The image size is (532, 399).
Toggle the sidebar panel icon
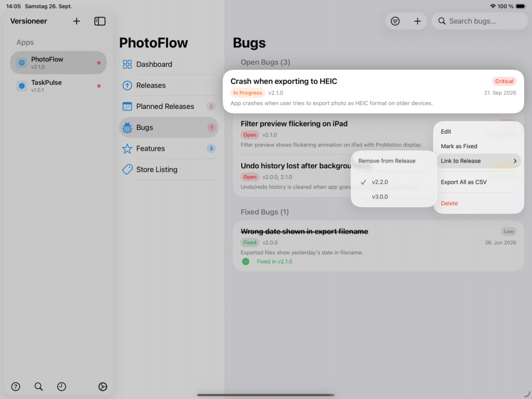point(100,21)
